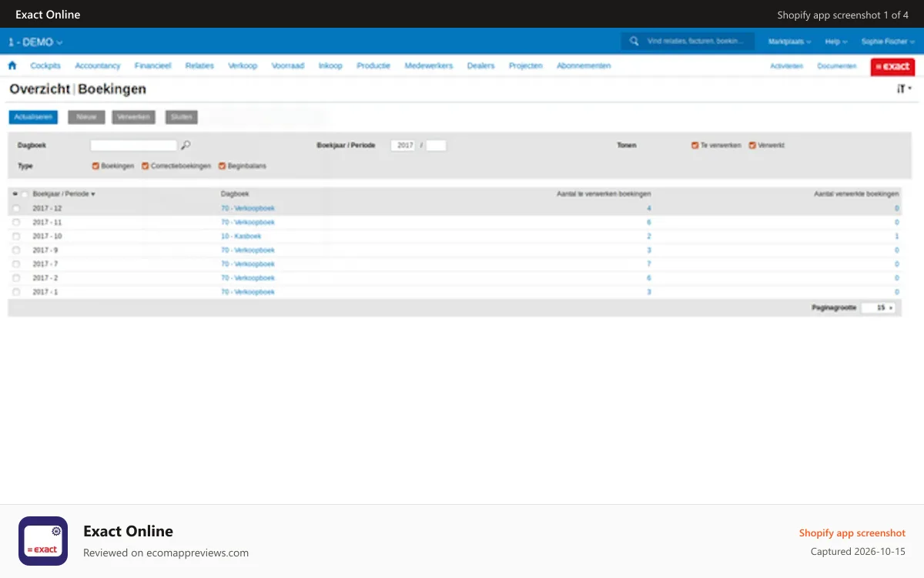
Task: Click the search magnifier in the top bar
Action: (x=634, y=42)
